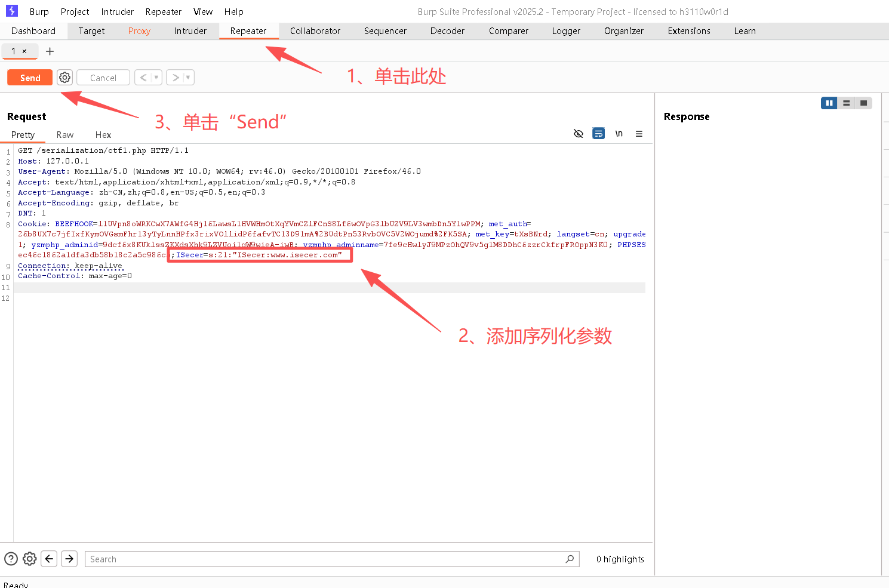The height and width of the screenshot is (588, 889).
Task: Click the Ready status text
Action: tap(16, 584)
